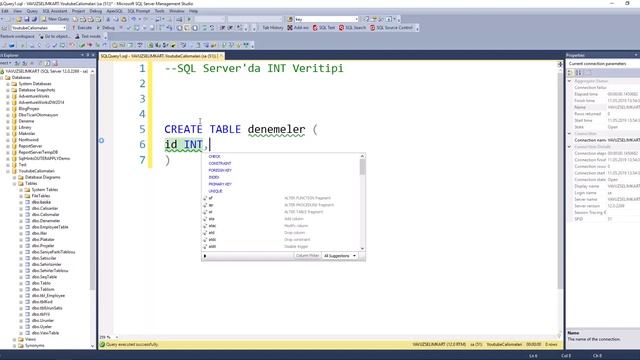
Task: Open the All Suggestions dropdown
Action: pyautogui.click(x=340, y=256)
